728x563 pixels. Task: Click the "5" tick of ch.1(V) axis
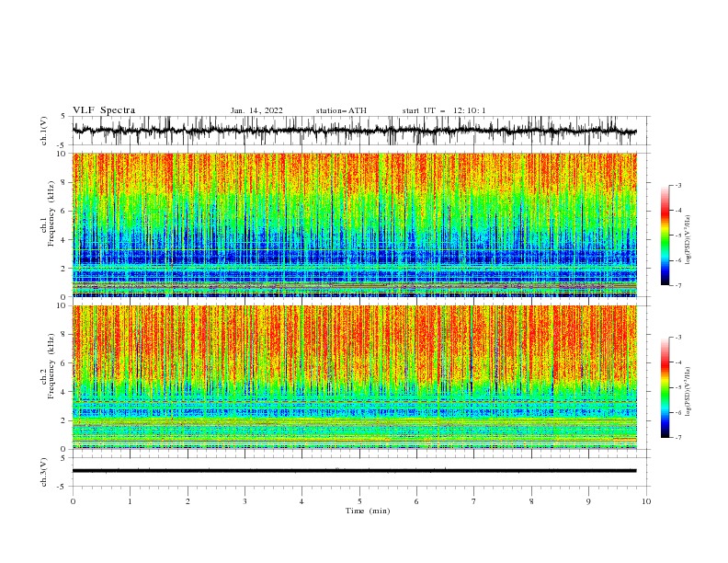tap(63, 116)
